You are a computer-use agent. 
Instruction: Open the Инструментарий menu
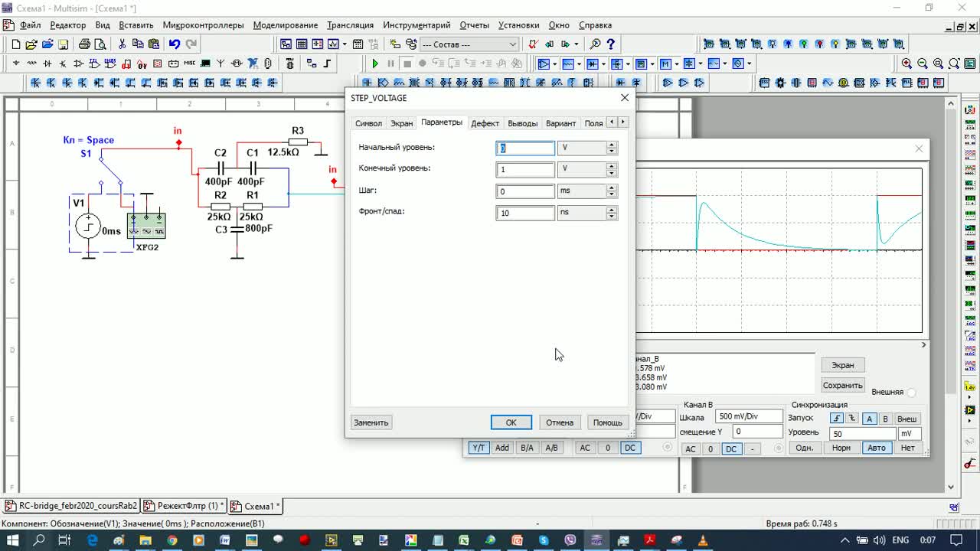click(x=416, y=25)
